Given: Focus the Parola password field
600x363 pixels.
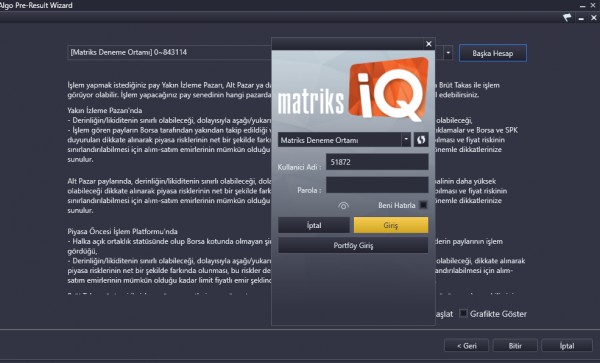Looking at the screenshot, I should [377, 185].
